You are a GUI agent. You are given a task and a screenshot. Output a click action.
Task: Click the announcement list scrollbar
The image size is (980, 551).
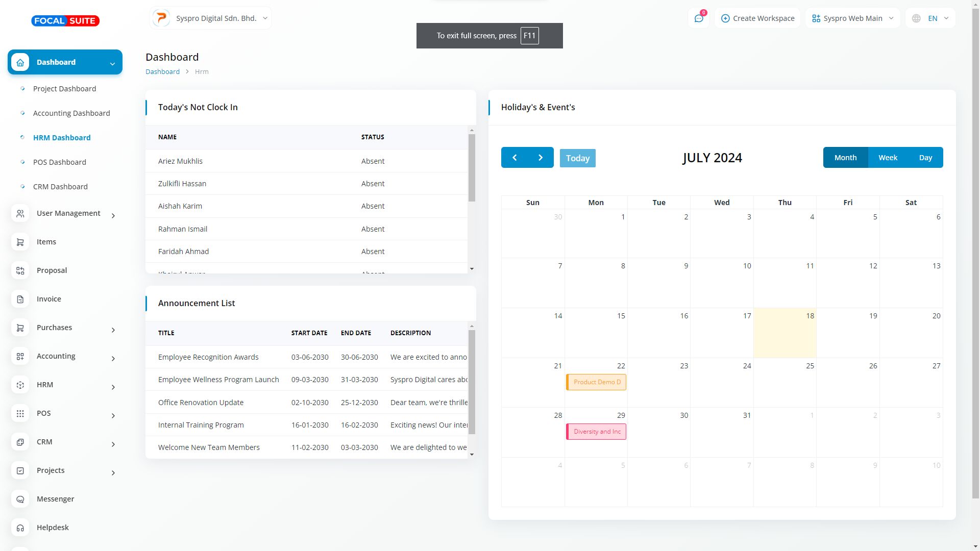pyautogui.click(x=472, y=382)
